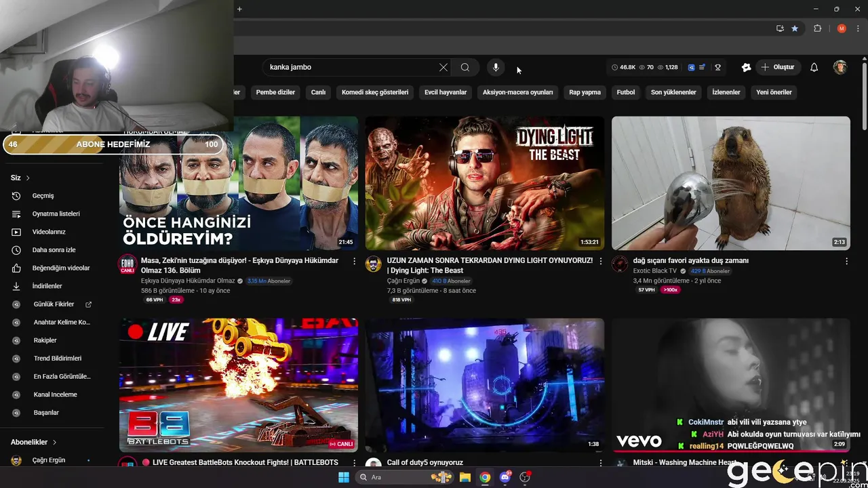The image size is (868, 488).
Task: Open Beğendiğim videolar in the sidebar
Action: click(x=52, y=268)
